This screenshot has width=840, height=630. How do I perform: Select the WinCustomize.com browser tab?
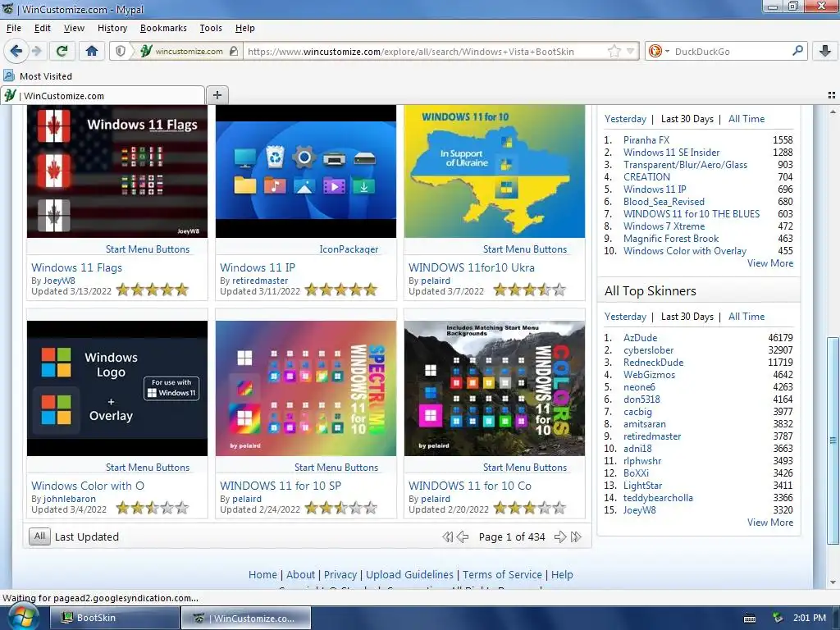coord(103,95)
